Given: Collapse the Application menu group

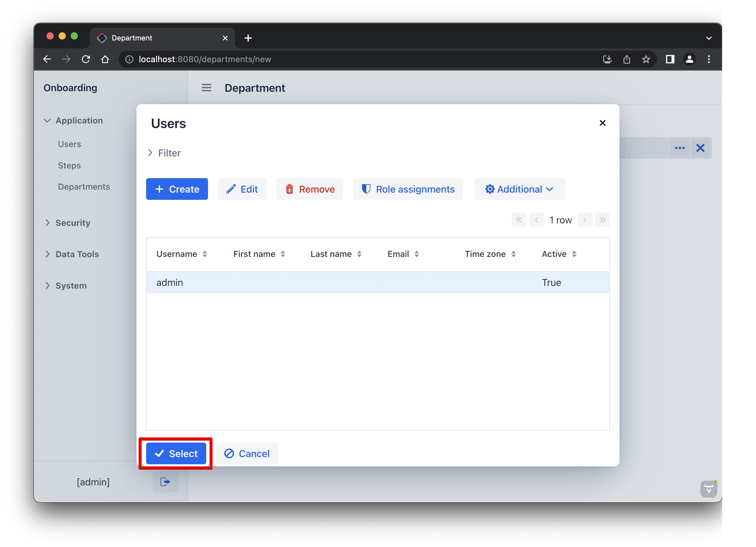Looking at the screenshot, I should point(79,121).
